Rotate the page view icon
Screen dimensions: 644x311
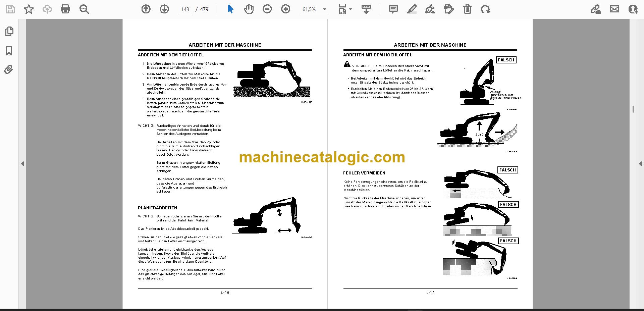pyautogui.click(x=485, y=9)
